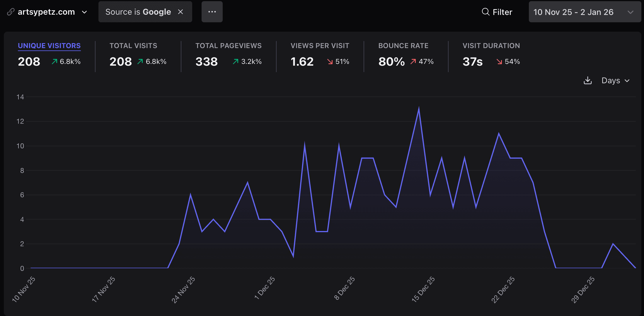Click the Filter magnifying glass icon
The height and width of the screenshot is (316, 644).
[485, 12]
